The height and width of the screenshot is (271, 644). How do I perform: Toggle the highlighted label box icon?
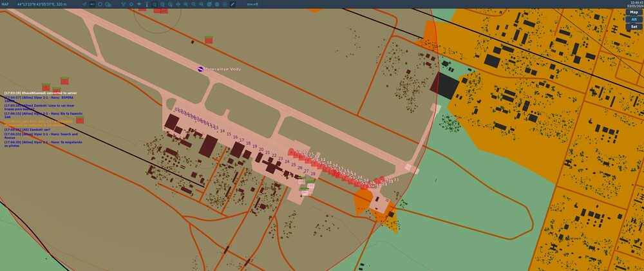[92, 4]
